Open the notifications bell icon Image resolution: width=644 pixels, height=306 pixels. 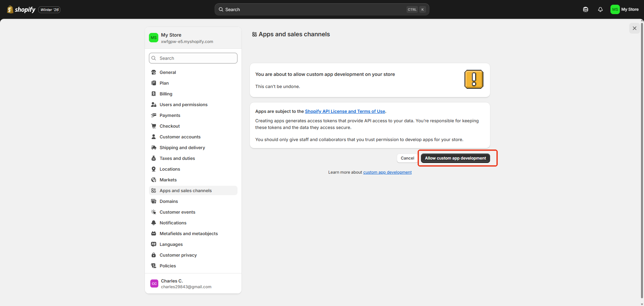[x=600, y=9]
